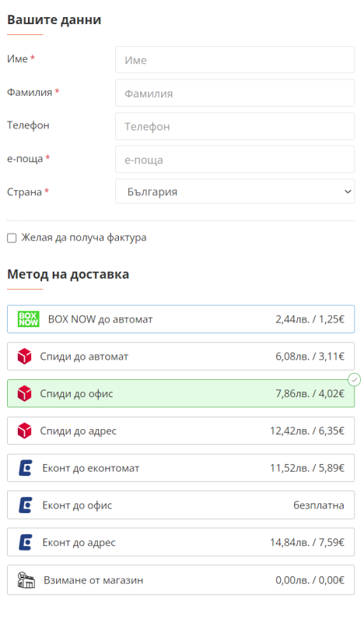
Task: Click the Име input field
Action: [x=235, y=60]
